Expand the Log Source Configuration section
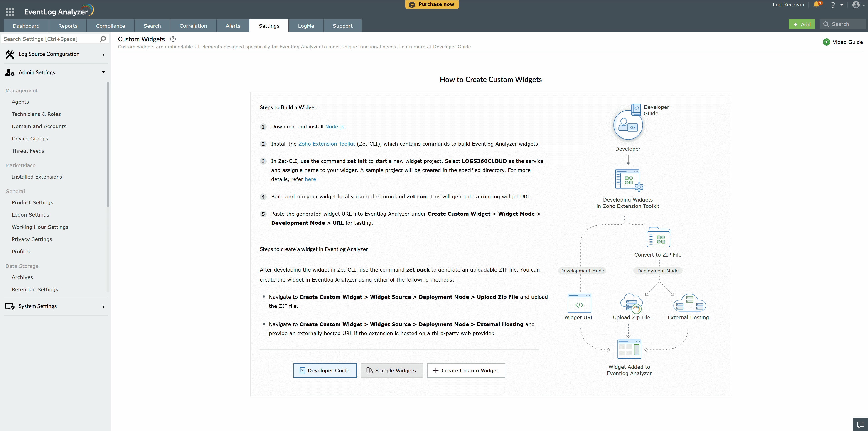 click(103, 54)
